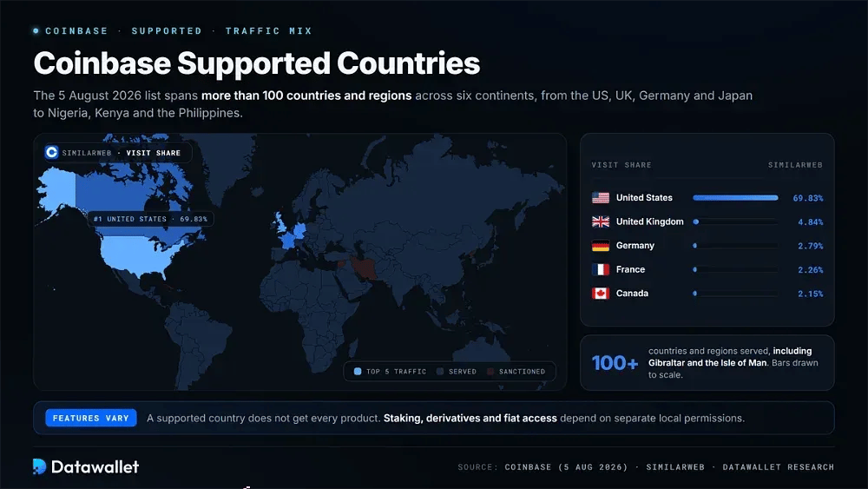Image resolution: width=868 pixels, height=489 pixels.
Task: Click the 2.79% value
Action: point(811,246)
